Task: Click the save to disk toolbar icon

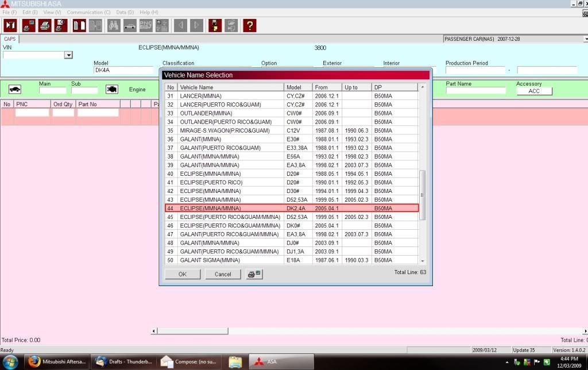Action: point(215,25)
